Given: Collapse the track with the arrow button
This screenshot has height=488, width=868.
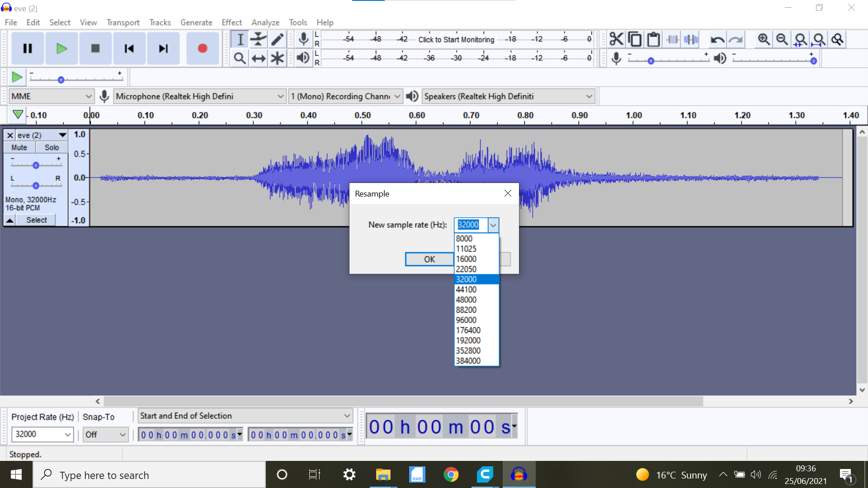Looking at the screenshot, I should click(x=9, y=220).
